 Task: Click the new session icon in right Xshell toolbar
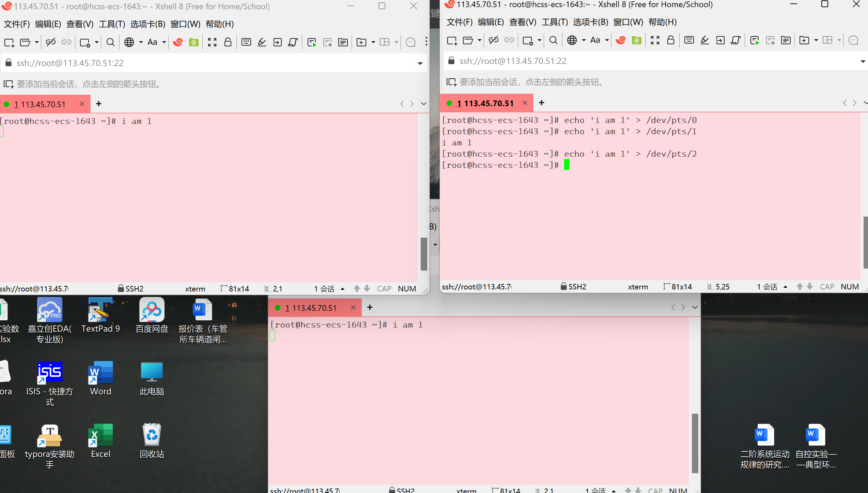(452, 40)
